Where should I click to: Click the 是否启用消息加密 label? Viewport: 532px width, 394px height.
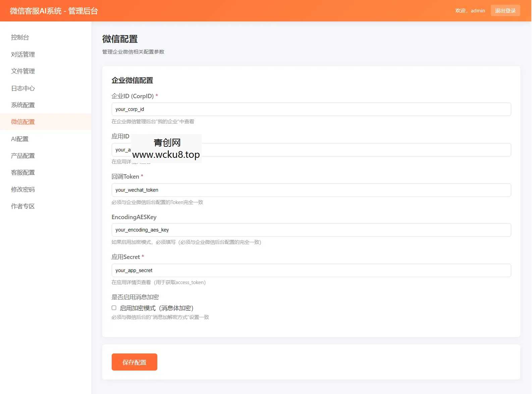pos(135,297)
